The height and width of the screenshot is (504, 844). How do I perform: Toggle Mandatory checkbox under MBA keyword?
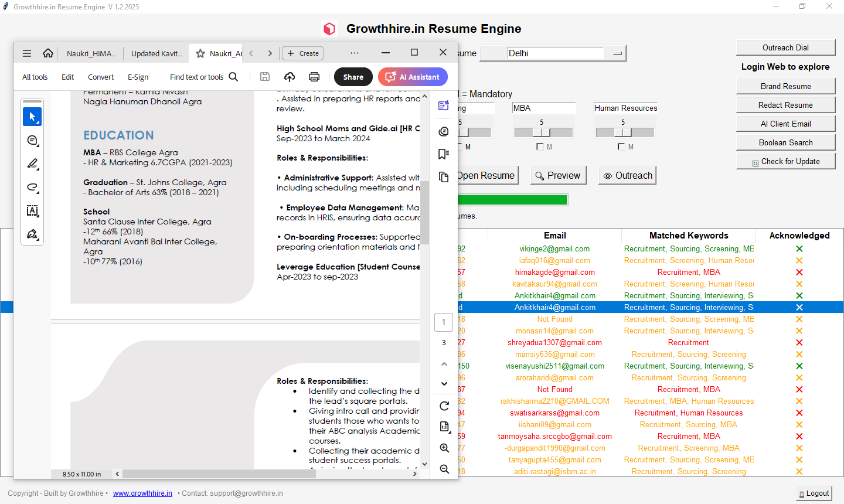coord(540,147)
